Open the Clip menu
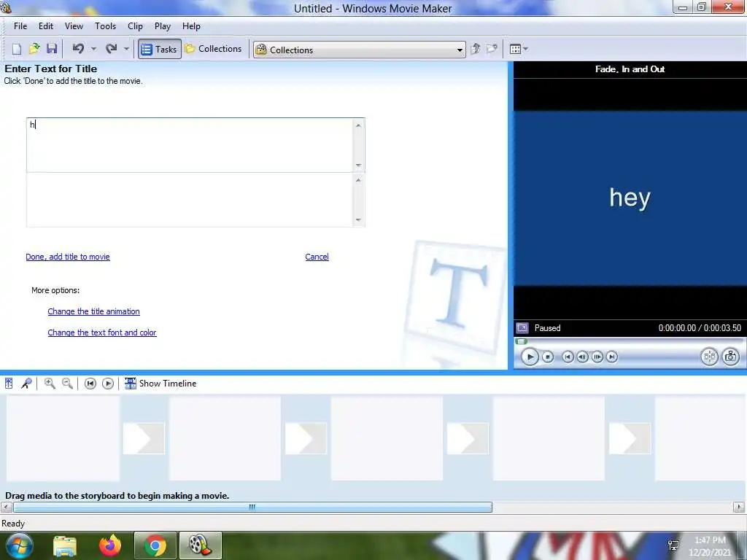747x560 pixels. (135, 26)
